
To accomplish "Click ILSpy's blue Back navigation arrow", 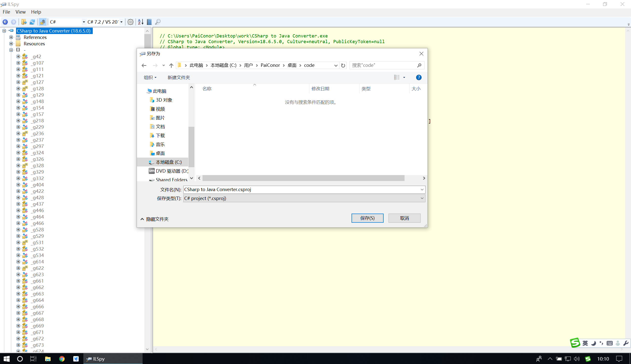I will (x=5, y=22).
